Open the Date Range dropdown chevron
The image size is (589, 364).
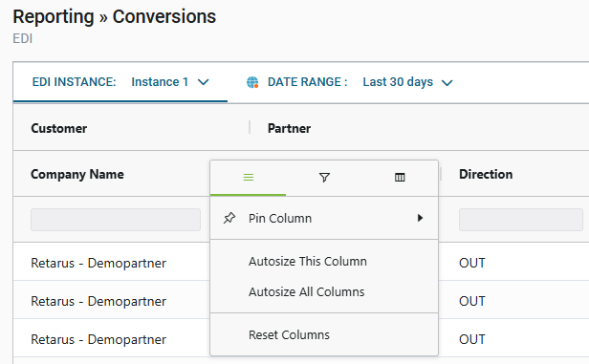(447, 82)
